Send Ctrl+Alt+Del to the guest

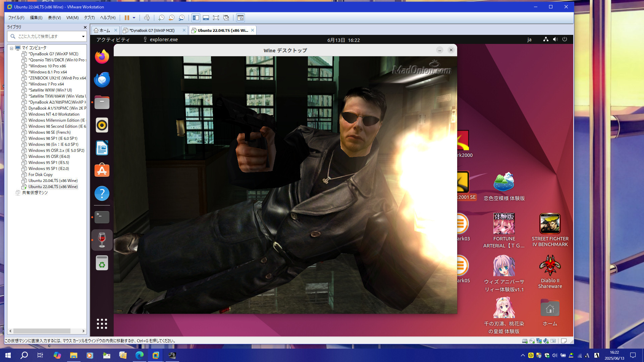147,18
